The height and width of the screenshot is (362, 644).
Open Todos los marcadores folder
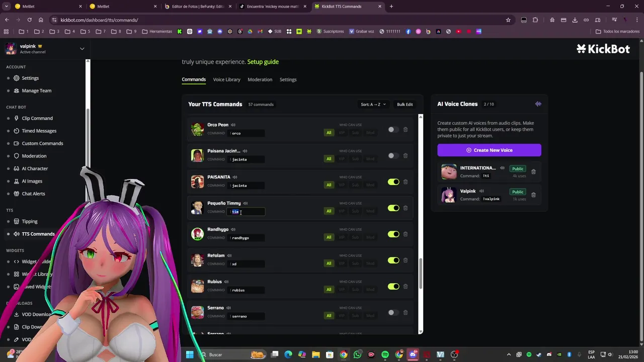[617, 31]
